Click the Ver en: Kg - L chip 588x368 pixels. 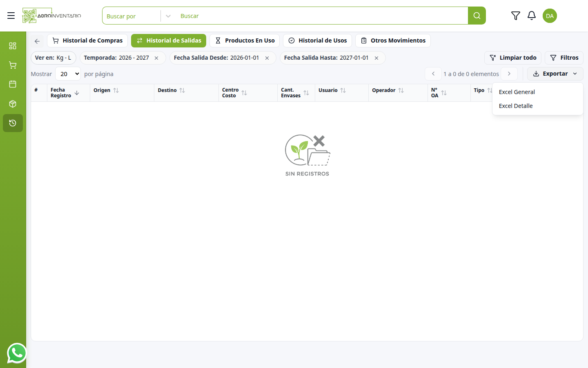[x=53, y=58]
